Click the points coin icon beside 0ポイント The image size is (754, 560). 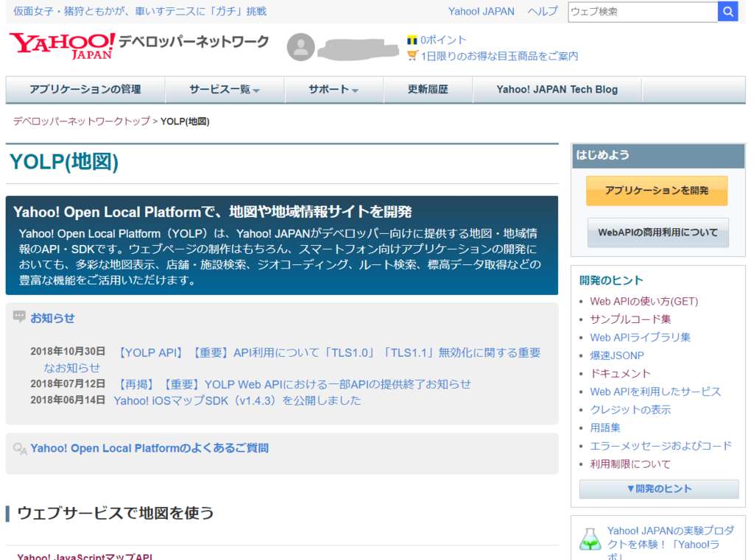pos(412,40)
